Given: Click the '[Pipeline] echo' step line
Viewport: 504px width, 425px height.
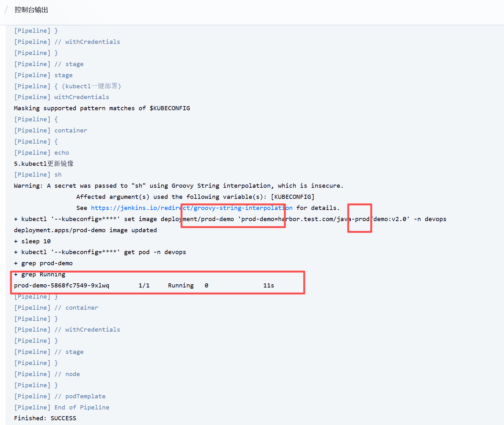Looking at the screenshot, I should click(x=41, y=153).
